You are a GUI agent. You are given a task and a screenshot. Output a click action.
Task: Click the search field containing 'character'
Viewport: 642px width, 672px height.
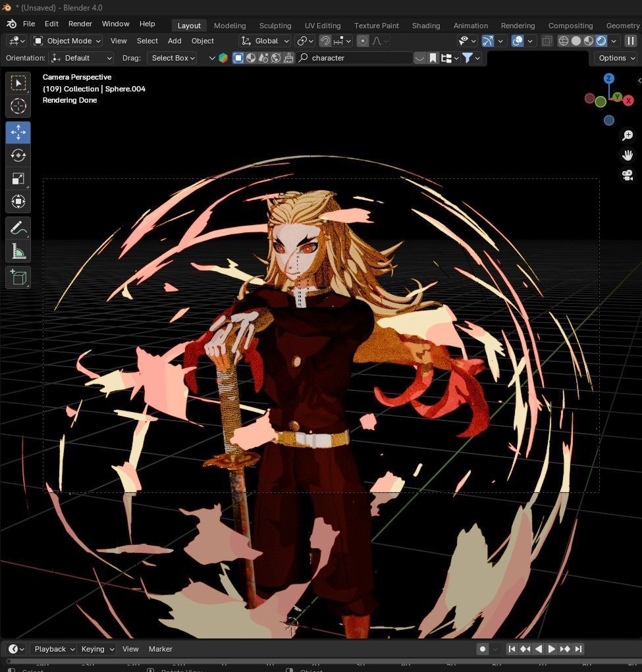[355, 58]
